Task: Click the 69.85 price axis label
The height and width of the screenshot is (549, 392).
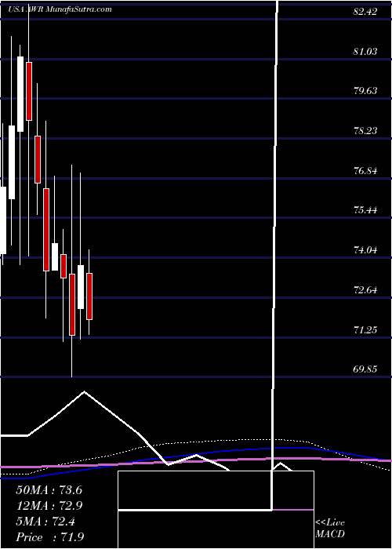Action: click(365, 369)
